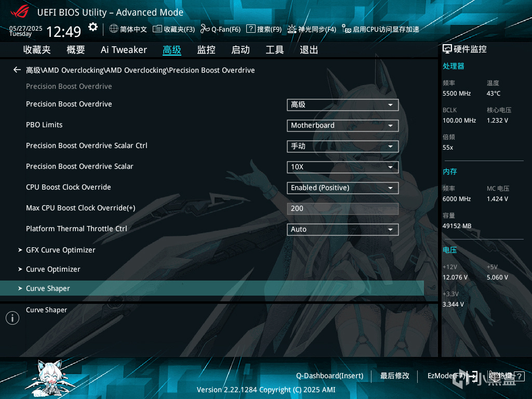532x399 pixels.
Task: Click memory capacity 49152 MB value
Action: [457, 226]
